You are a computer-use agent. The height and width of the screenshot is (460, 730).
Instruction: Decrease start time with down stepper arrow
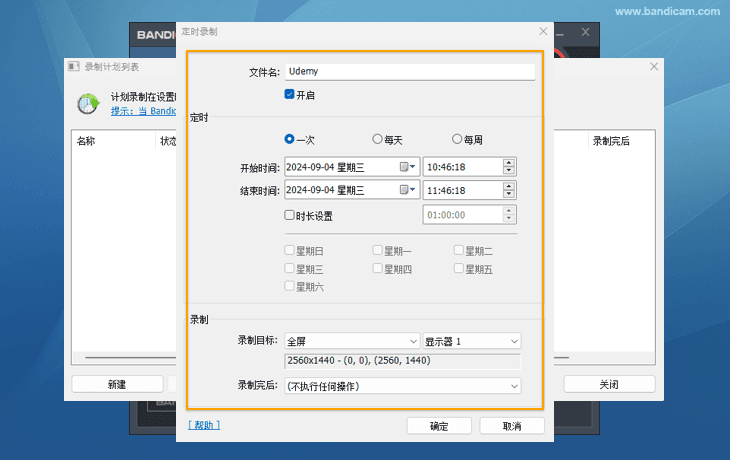509,170
